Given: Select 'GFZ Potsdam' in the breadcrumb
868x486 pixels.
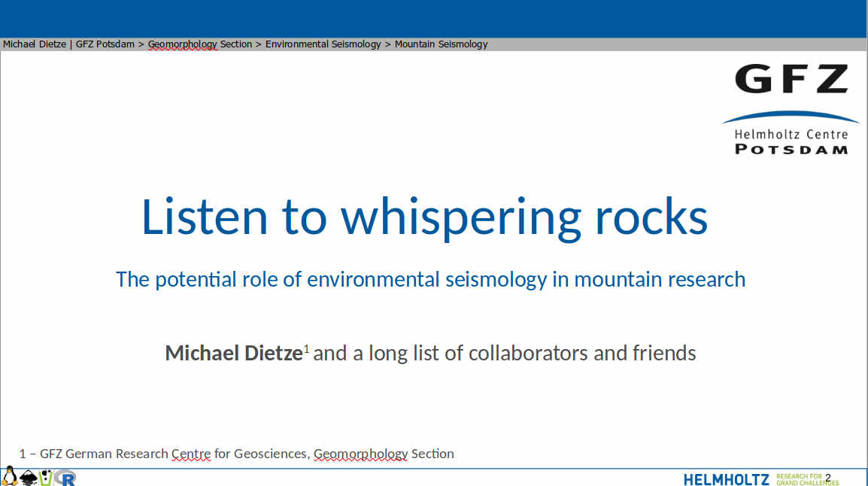Looking at the screenshot, I should [105, 44].
